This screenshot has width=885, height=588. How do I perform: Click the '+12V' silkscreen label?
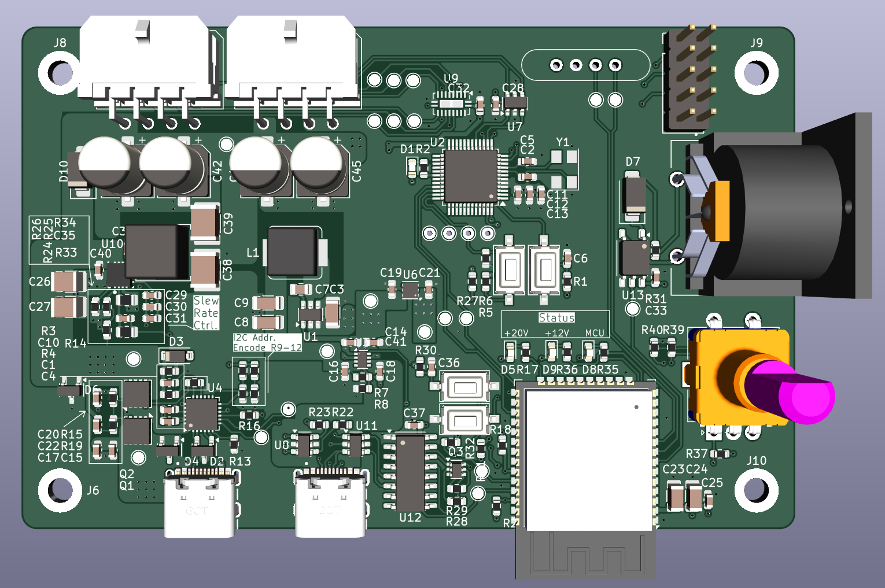point(557,333)
